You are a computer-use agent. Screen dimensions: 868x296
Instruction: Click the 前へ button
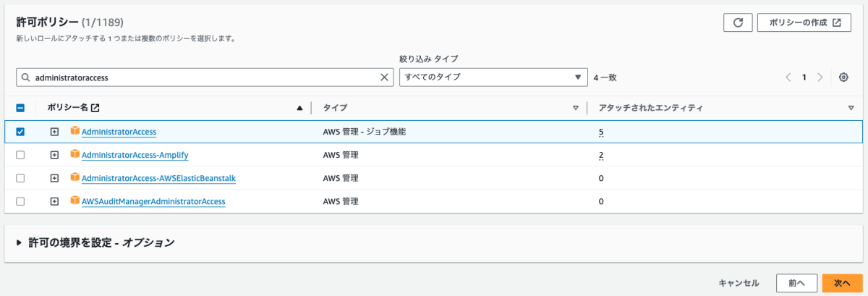[796, 283]
